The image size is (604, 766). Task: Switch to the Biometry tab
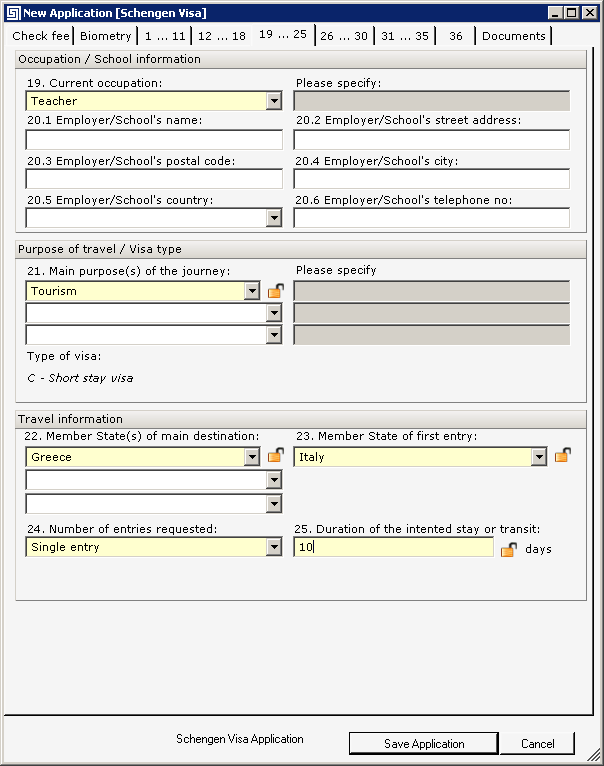(x=106, y=36)
